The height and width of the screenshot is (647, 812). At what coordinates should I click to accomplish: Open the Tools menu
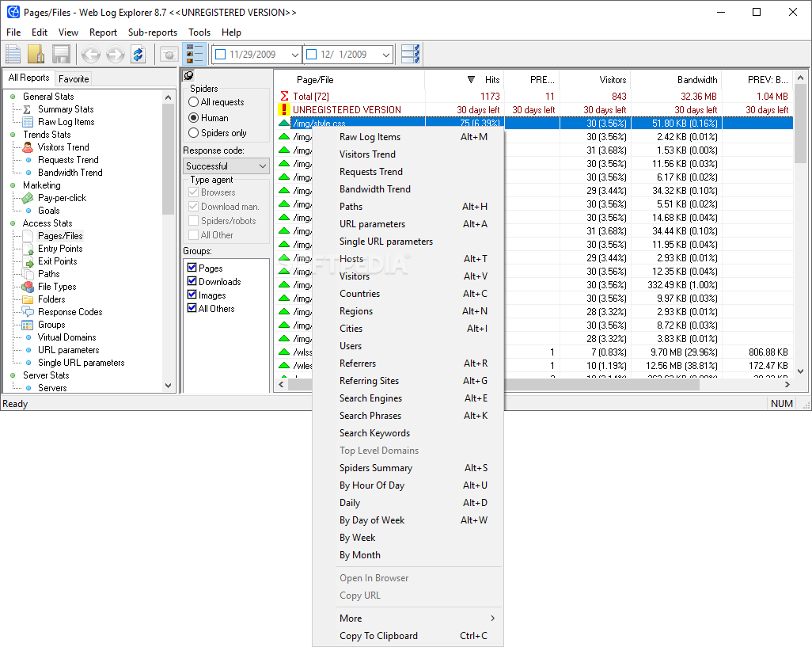click(x=199, y=32)
